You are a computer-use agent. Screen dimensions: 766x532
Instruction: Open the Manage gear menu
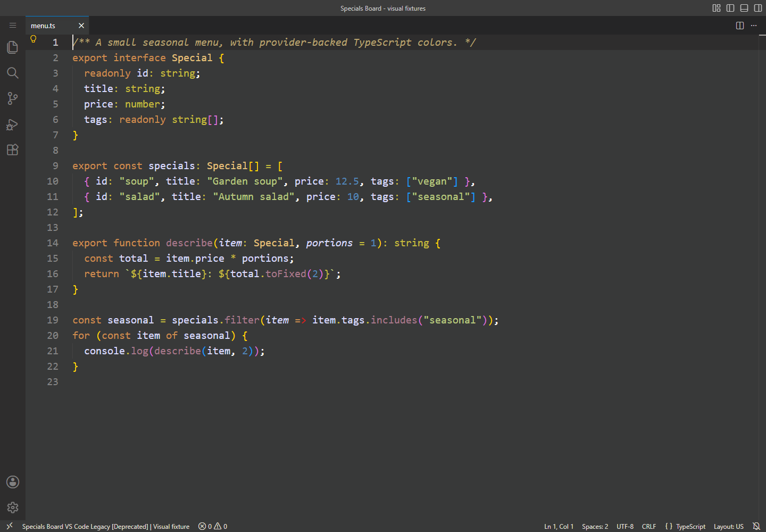pyautogui.click(x=13, y=508)
